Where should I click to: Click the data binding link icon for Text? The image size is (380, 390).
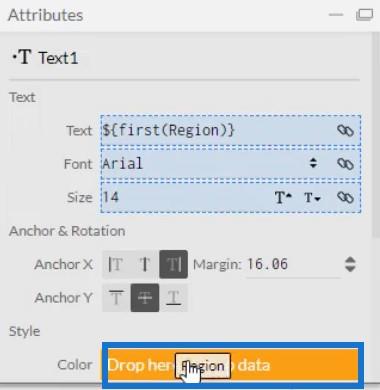(345, 131)
